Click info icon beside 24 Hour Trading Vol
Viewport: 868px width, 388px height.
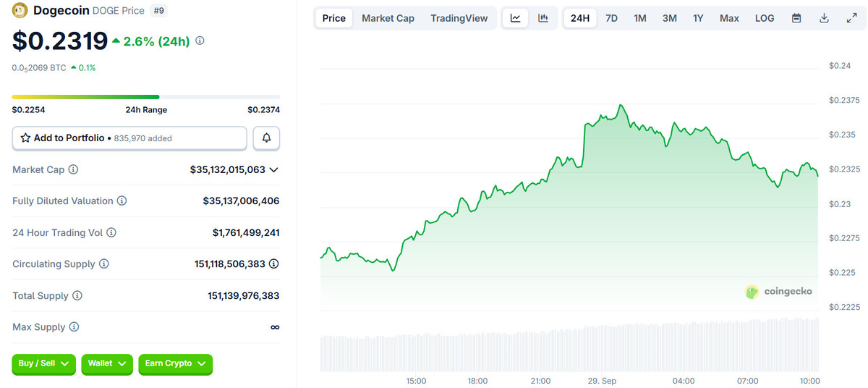tap(111, 232)
